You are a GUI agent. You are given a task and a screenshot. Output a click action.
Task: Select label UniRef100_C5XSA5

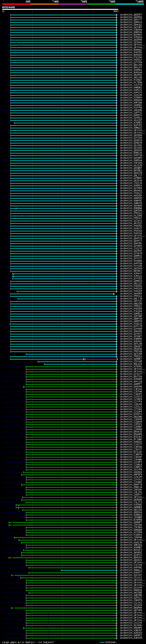(x=131, y=361)
